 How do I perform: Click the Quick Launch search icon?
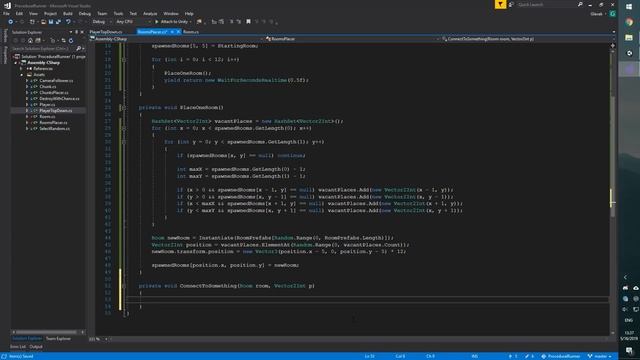[x=580, y=4]
